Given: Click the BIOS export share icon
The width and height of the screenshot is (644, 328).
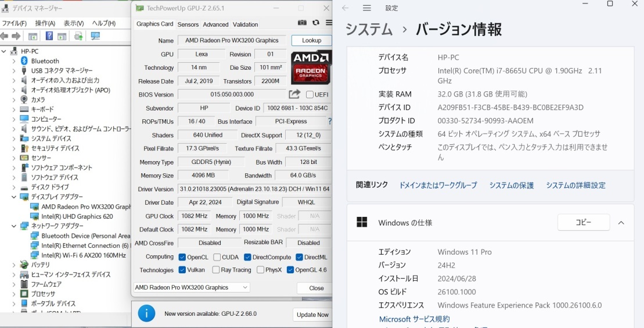Looking at the screenshot, I should click(294, 94).
